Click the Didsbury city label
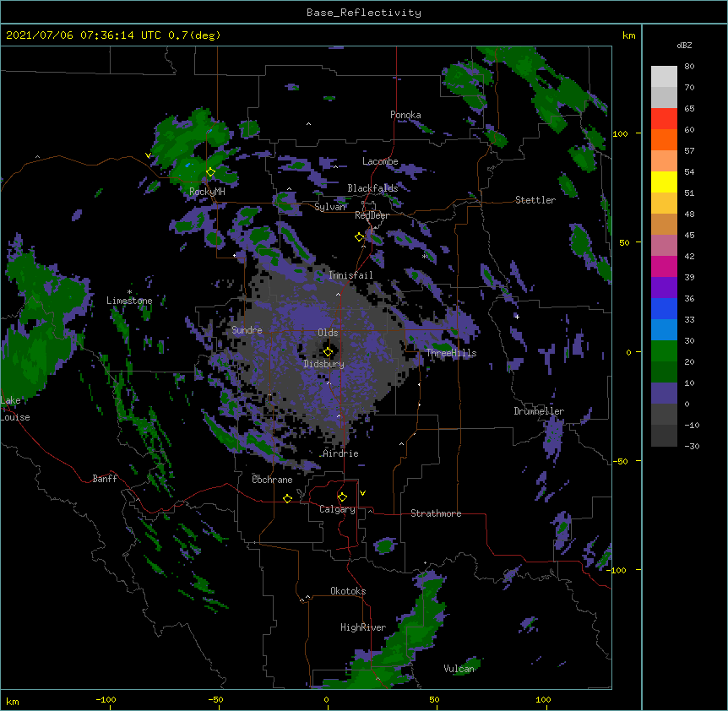Screen dimensions: 728x711 [x=324, y=364]
